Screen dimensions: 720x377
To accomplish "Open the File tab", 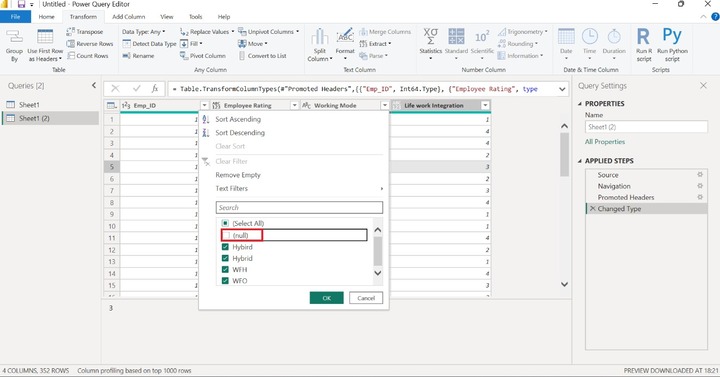I will (x=15, y=17).
